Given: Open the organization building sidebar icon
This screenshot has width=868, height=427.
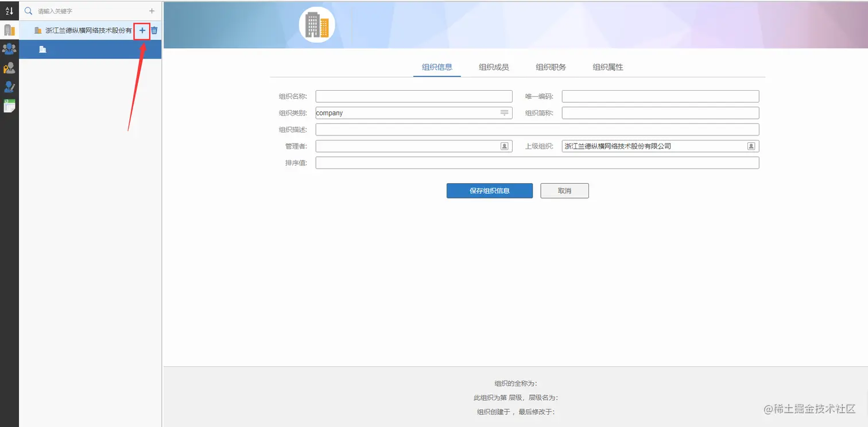Looking at the screenshot, I should (9, 30).
